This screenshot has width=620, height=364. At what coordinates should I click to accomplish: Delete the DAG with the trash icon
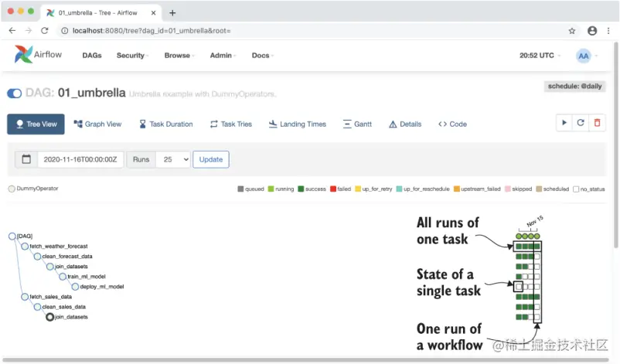pyautogui.click(x=597, y=123)
